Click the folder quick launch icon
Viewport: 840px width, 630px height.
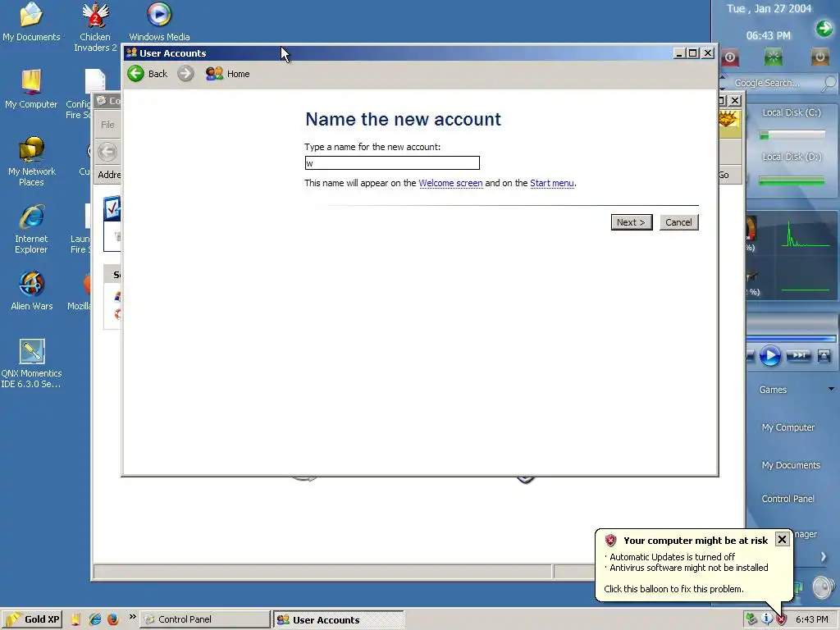75,619
